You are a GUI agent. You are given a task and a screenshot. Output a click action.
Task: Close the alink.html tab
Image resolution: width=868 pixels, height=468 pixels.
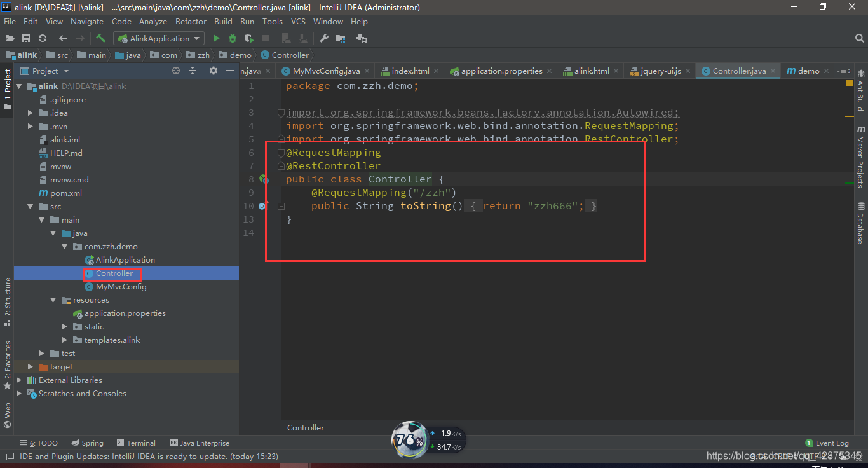point(617,71)
